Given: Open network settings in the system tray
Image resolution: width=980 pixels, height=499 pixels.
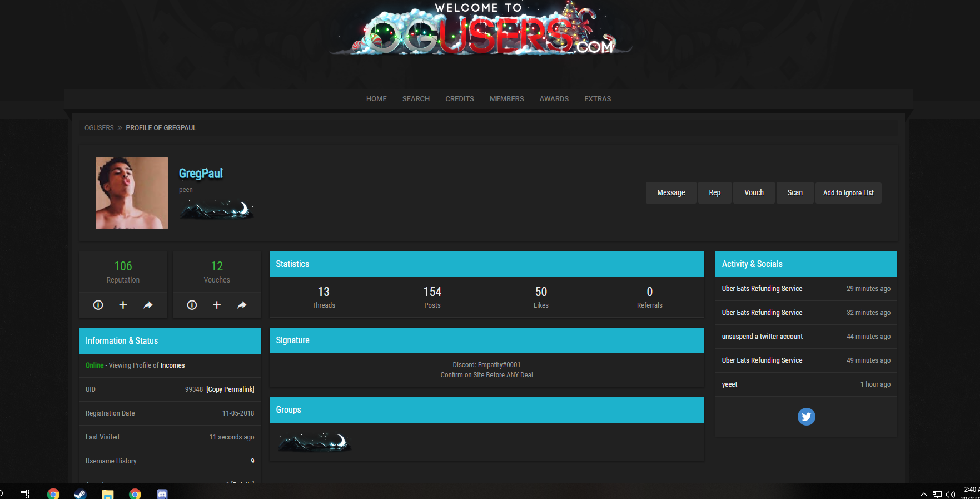Looking at the screenshot, I should (937, 494).
